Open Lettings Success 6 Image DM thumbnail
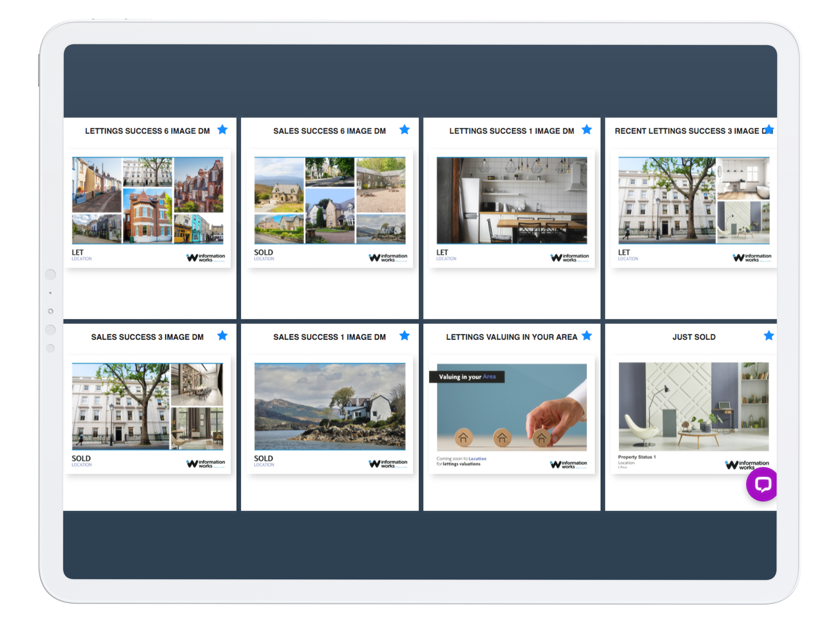 (147, 200)
